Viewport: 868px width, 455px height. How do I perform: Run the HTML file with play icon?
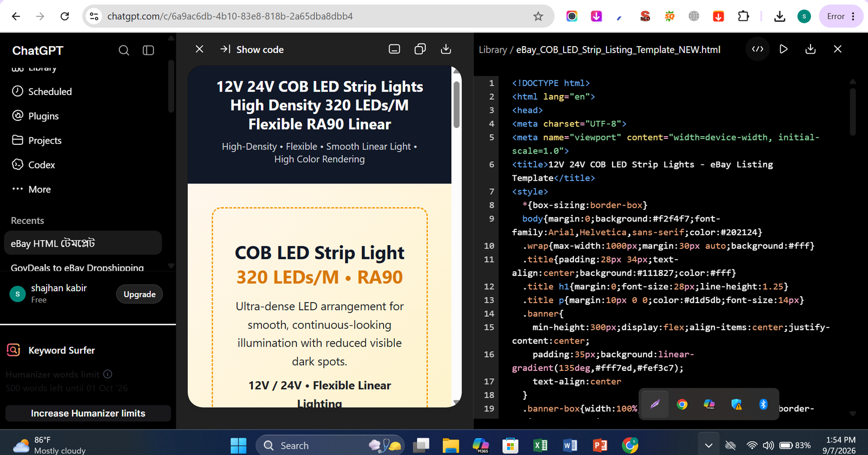pos(783,49)
